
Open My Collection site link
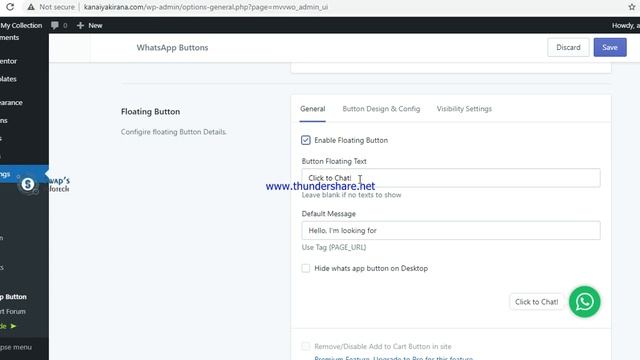coord(21,25)
